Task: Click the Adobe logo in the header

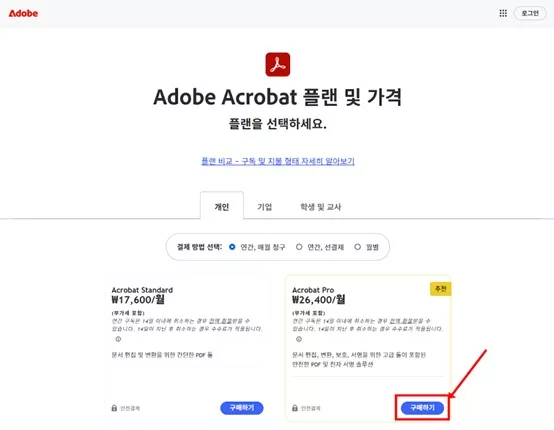Action: point(23,13)
